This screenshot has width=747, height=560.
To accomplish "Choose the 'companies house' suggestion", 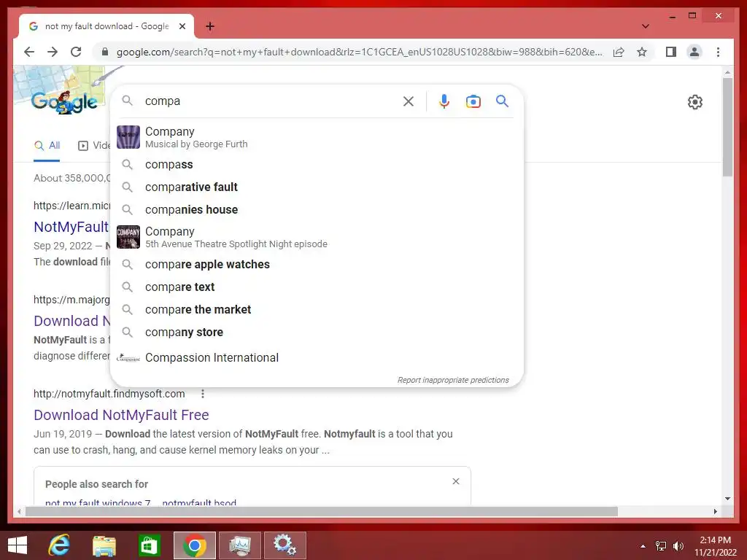I will (317, 209).
